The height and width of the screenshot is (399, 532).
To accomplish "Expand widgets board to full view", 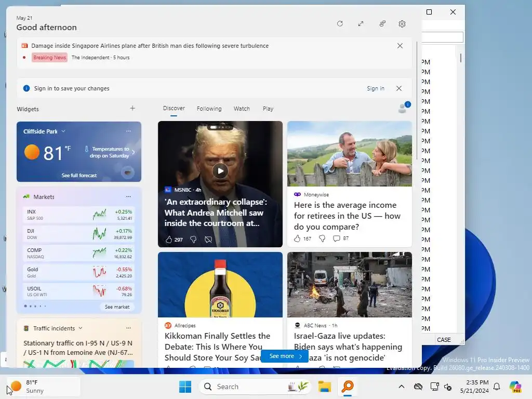I will tap(361, 24).
